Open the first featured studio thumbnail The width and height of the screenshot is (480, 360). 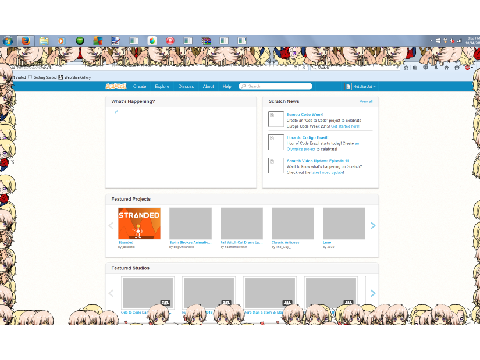click(148, 293)
